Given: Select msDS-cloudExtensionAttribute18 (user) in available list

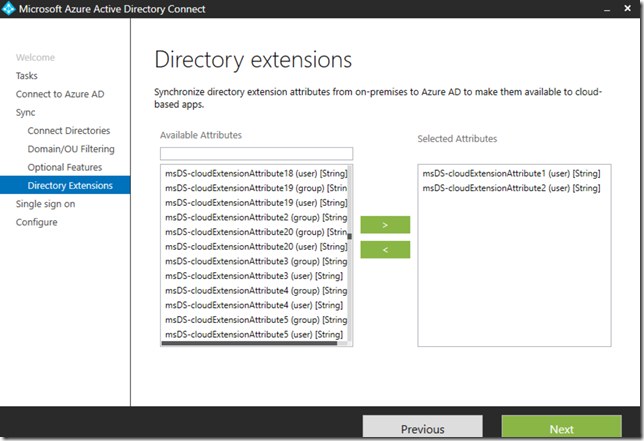Looking at the screenshot, I should [x=255, y=173].
